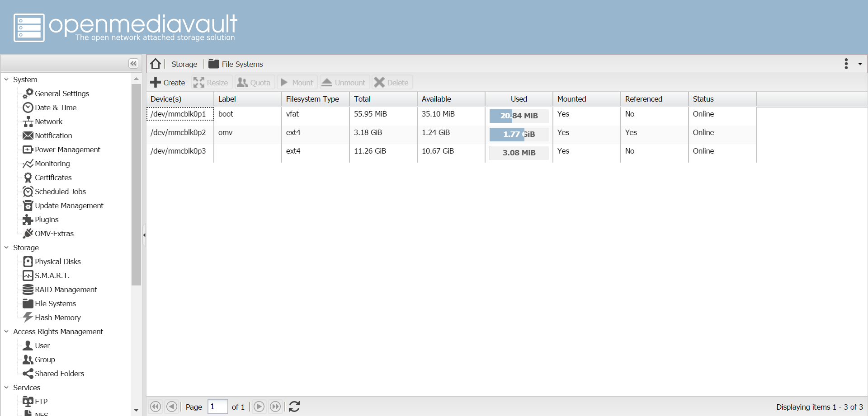Image resolution: width=868 pixels, height=416 pixels.
Task: Click the 1.77 GiB usage bar
Action: pos(519,134)
